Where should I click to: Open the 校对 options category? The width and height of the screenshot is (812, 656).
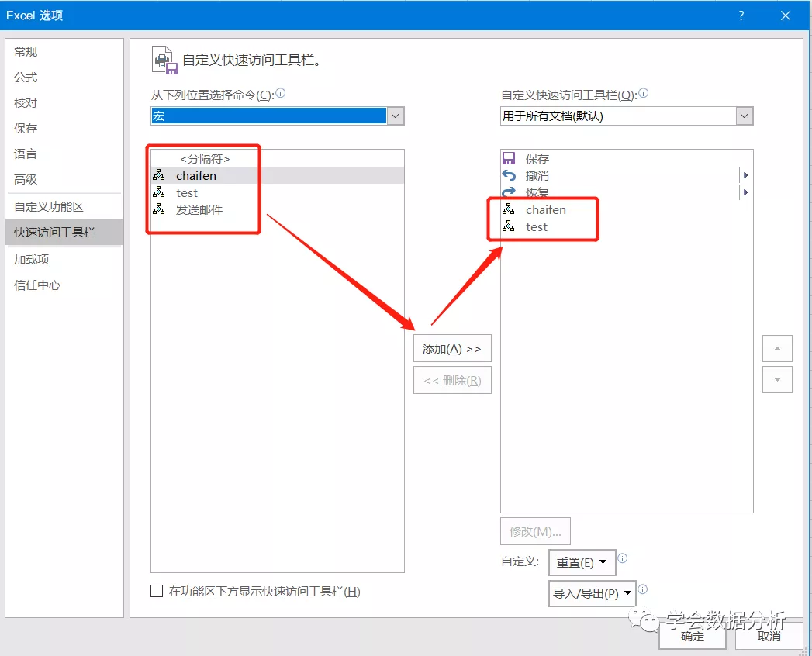64,102
